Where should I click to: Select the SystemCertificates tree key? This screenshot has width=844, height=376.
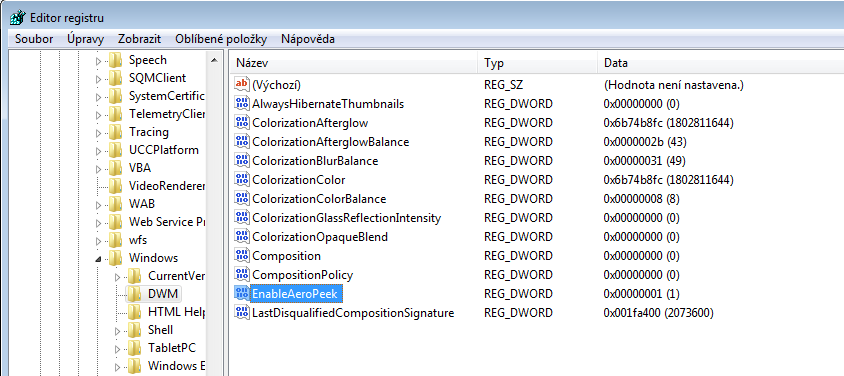click(167, 96)
